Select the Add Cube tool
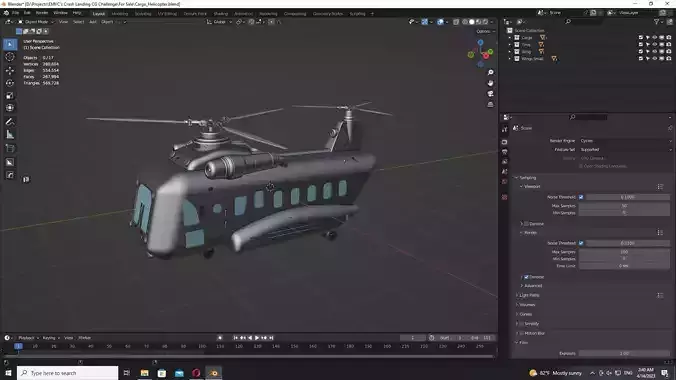Screen dimensions: 676x380 click(10, 149)
